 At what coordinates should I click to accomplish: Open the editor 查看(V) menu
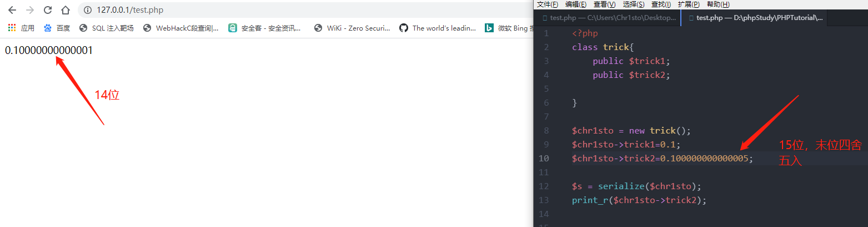tap(605, 4)
